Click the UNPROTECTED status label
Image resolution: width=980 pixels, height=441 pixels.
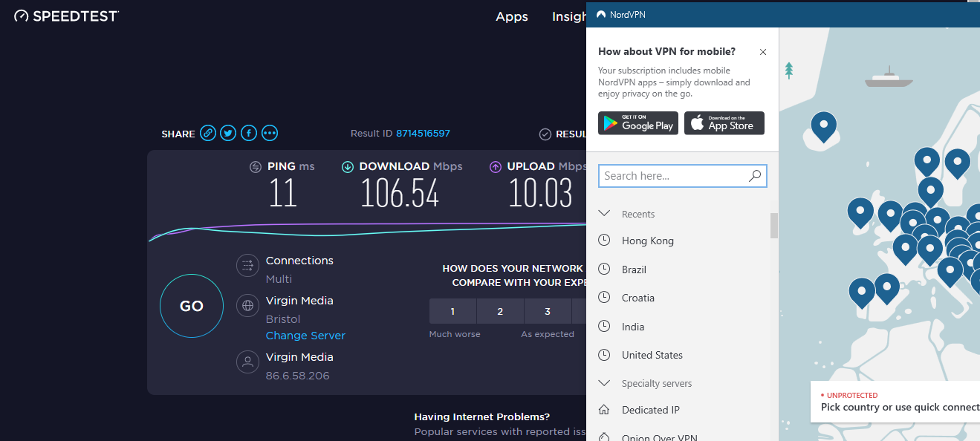tap(851, 396)
